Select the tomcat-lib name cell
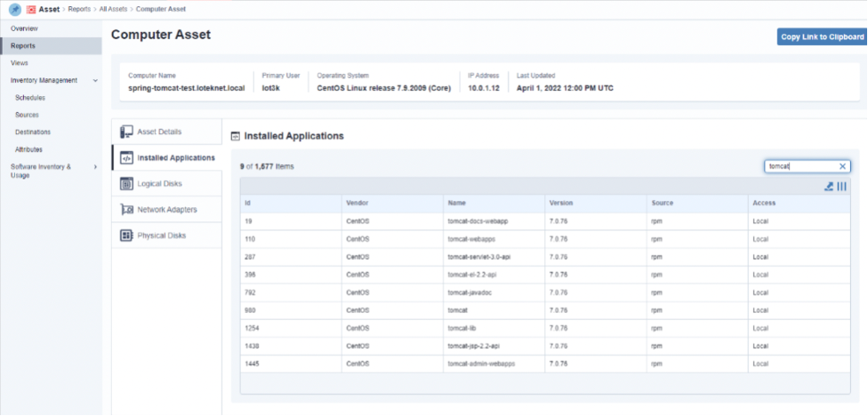The height and width of the screenshot is (416, 868). pyautogui.click(x=494, y=329)
